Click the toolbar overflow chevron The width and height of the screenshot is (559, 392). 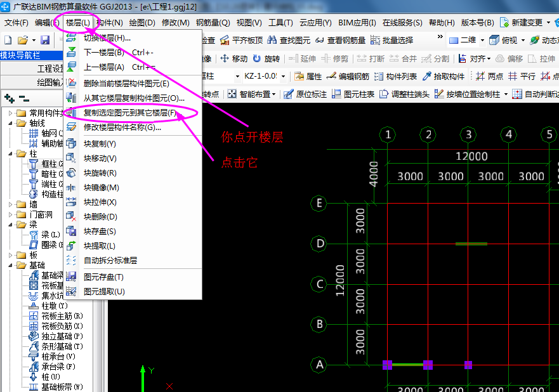click(440, 37)
